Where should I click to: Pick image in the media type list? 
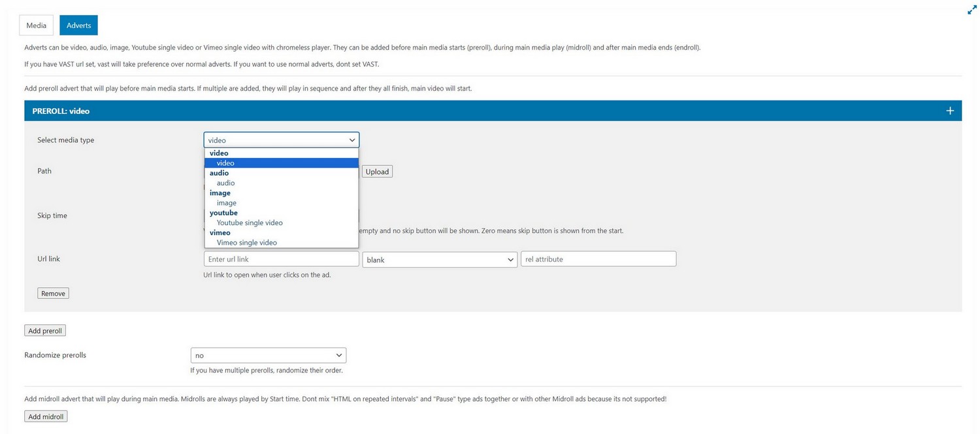[227, 203]
